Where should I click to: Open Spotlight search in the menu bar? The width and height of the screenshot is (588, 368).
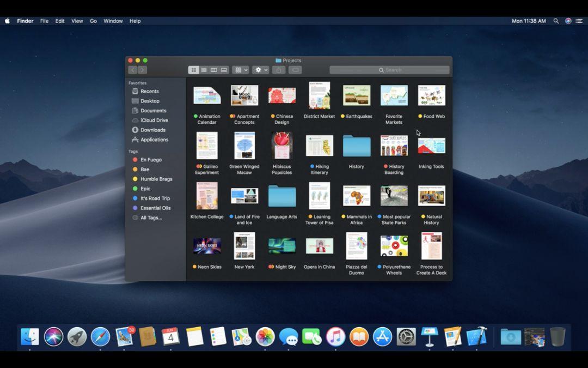tap(556, 21)
